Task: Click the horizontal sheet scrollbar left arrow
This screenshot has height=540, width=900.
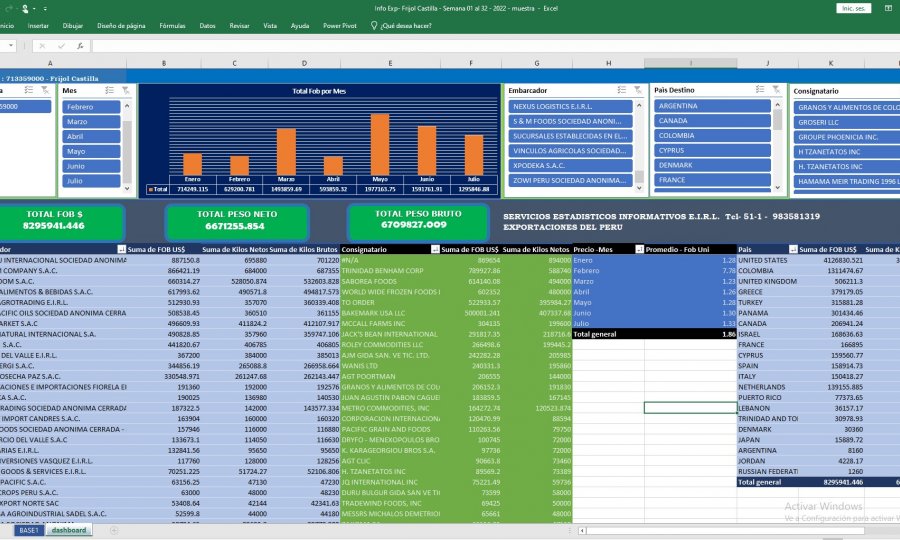Action: point(581,531)
